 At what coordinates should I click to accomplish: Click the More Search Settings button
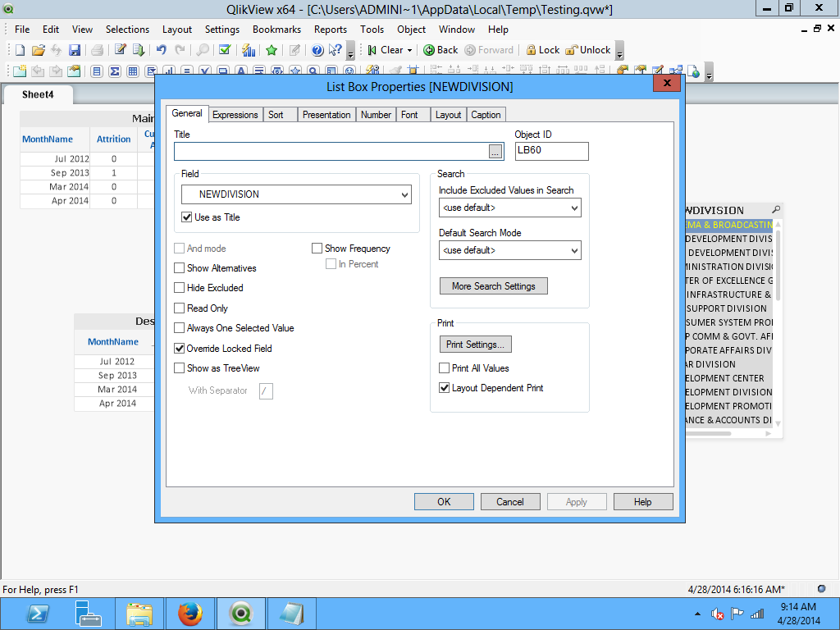[x=493, y=286]
